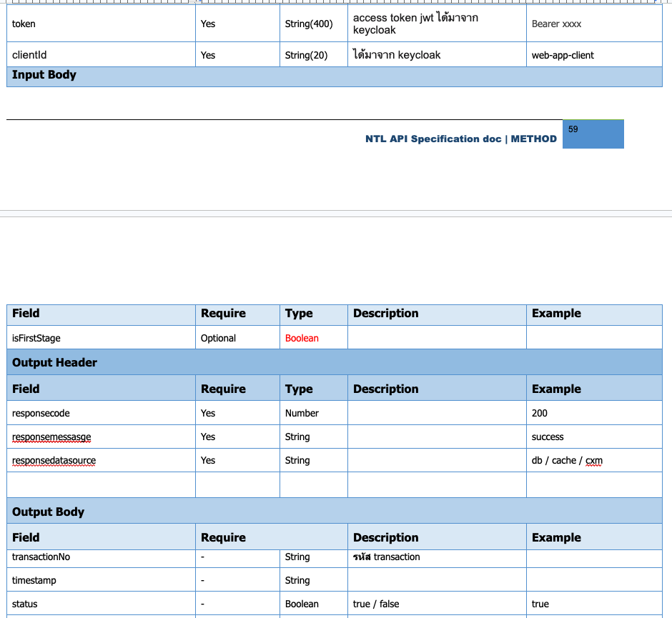Click the red Boolean type text
Screen dimensions: 672x618
pyautogui.click(x=302, y=338)
